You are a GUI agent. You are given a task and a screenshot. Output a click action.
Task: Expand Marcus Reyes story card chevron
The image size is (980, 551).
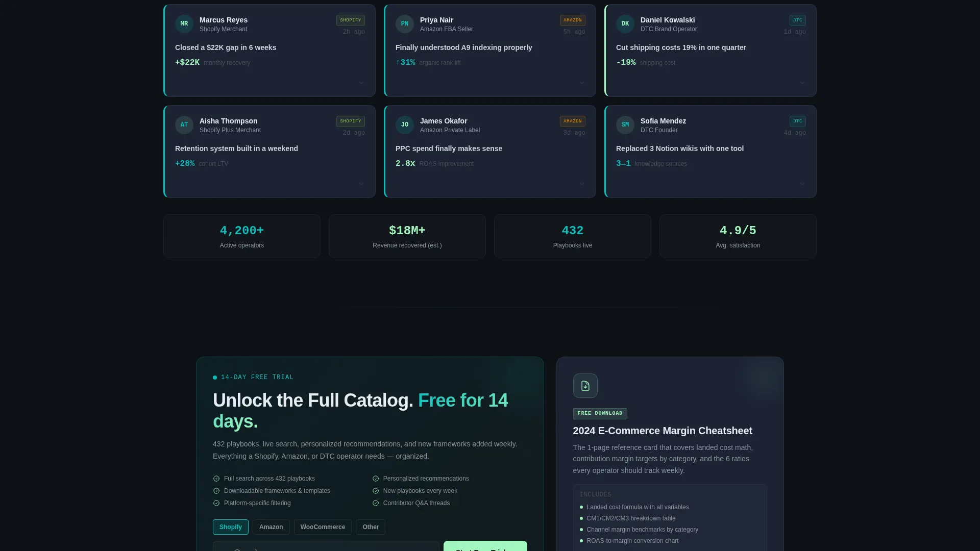pyautogui.click(x=361, y=83)
